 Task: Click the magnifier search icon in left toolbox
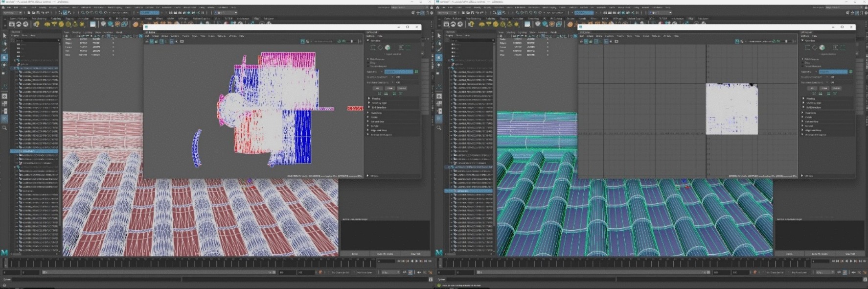4,127
